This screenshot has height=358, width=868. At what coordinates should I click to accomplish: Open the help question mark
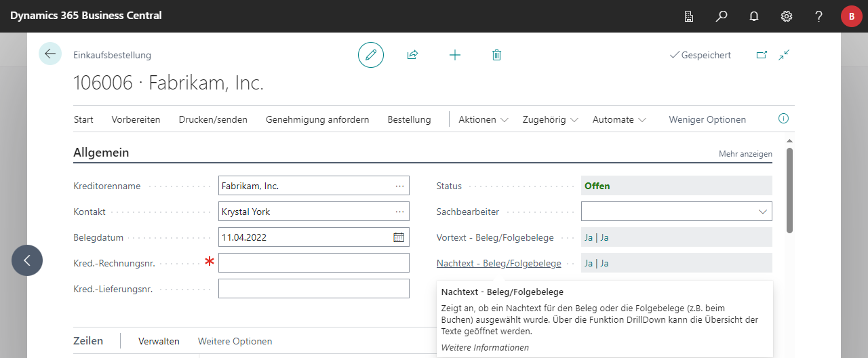click(x=819, y=16)
